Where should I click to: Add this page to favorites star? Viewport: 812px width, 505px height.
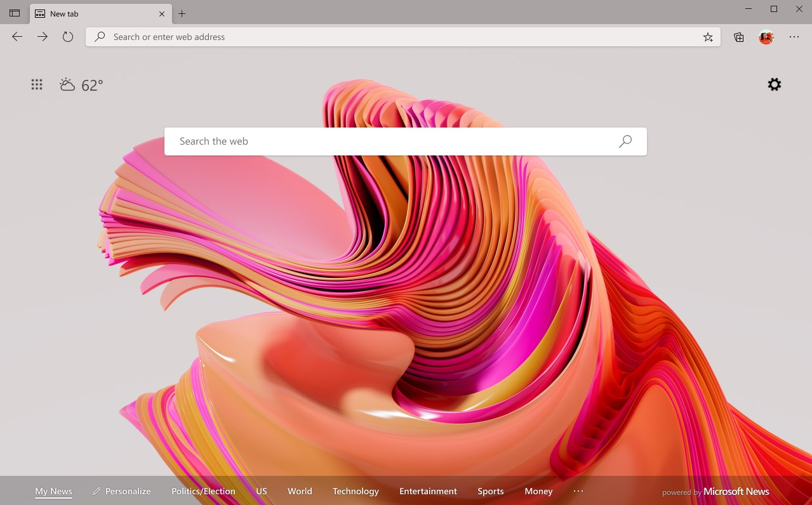(708, 37)
